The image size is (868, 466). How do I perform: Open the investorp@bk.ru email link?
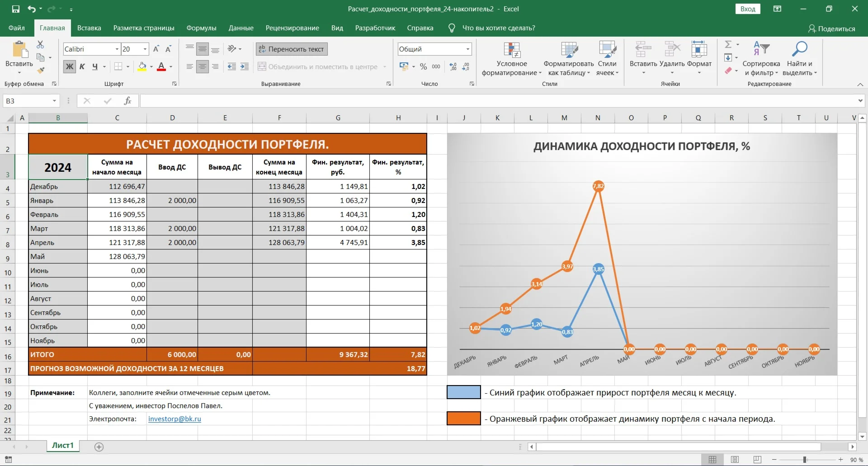tap(175, 419)
